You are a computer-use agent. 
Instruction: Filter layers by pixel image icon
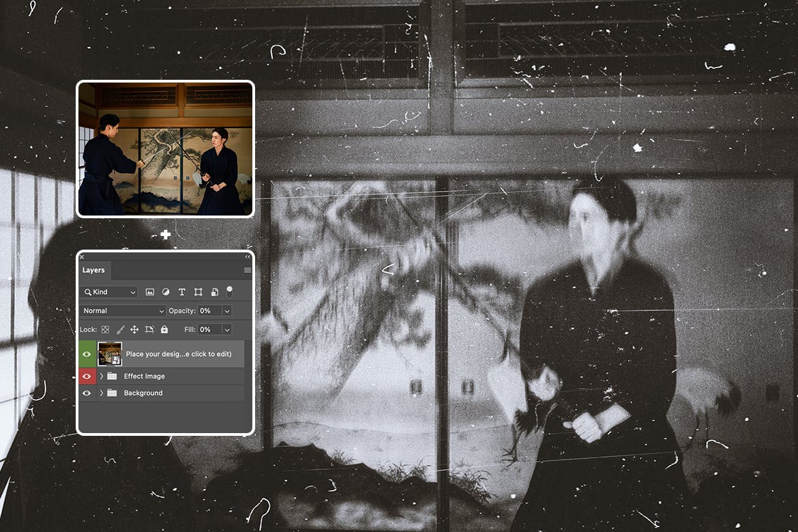pos(150,292)
